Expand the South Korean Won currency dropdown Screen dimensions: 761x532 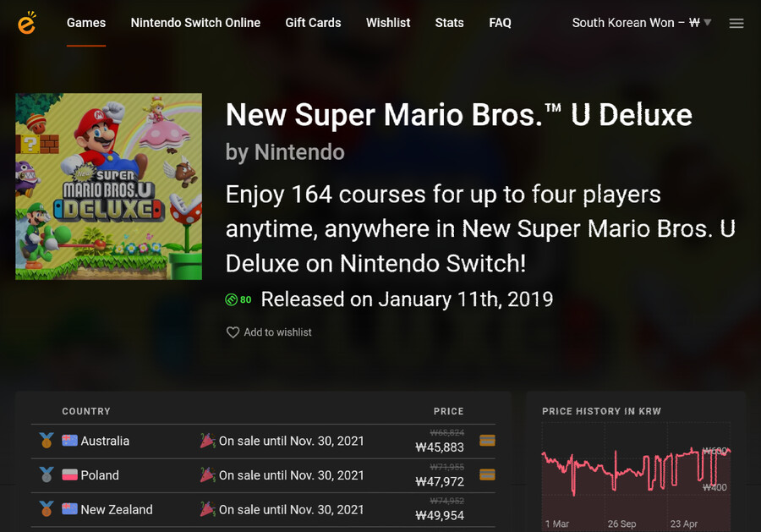pyautogui.click(x=642, y=23)
